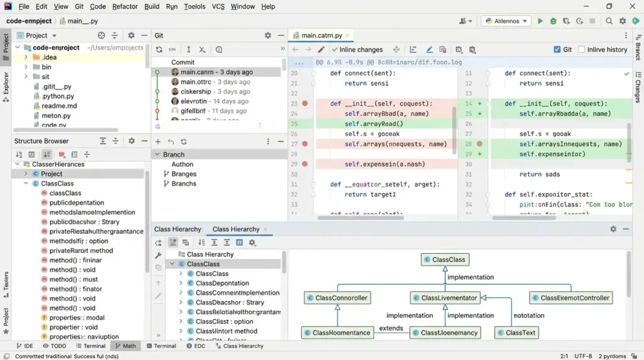The height and width of the screenshot is (360, 644).
Task: Enable the Inlirve history checkbox
Action: 581,50
